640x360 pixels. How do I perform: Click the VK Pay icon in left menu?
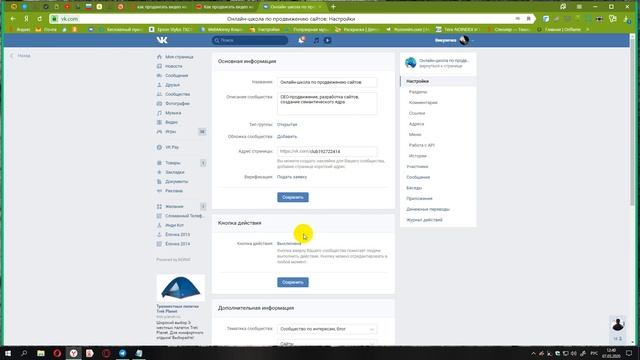[159, 147]
